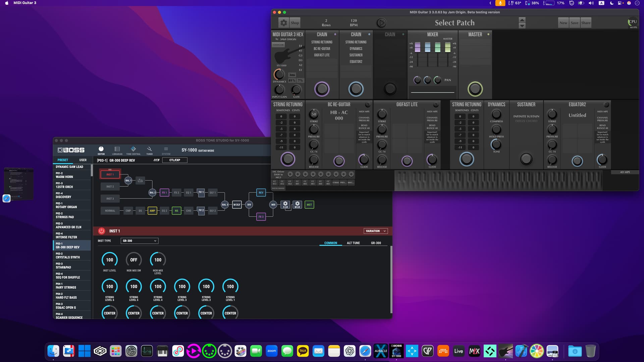Click the Share patch button
This screenshot has width=644, height=362.
pos(586,23)
